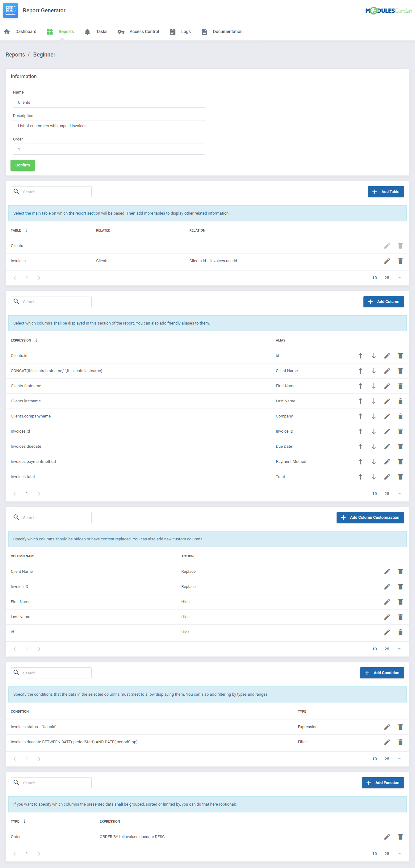
Task: Edit the Invoices.total column
Action: pyautogui.click(x=387, y=477)
